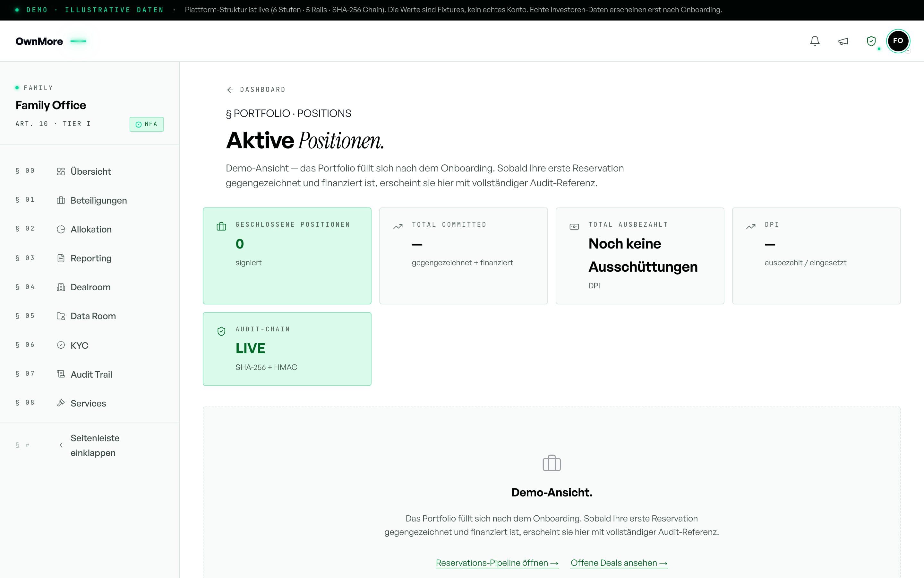The image size is (924, 578).
Task: Click the Allokation pie chart icon
Action: pos(61,229)
